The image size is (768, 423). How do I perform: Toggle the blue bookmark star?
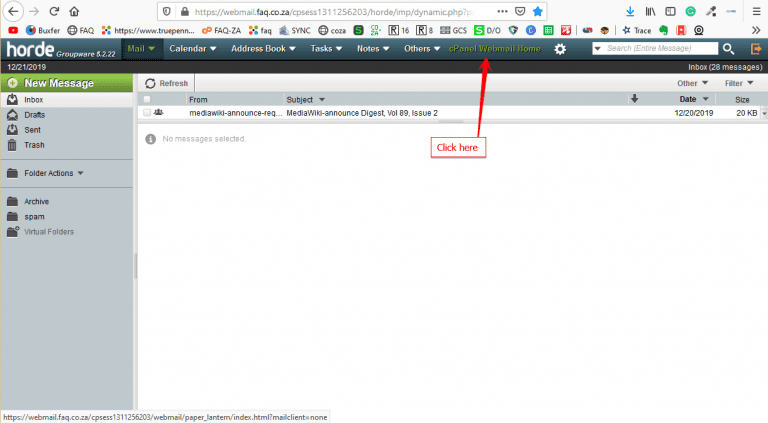(538, 11)
